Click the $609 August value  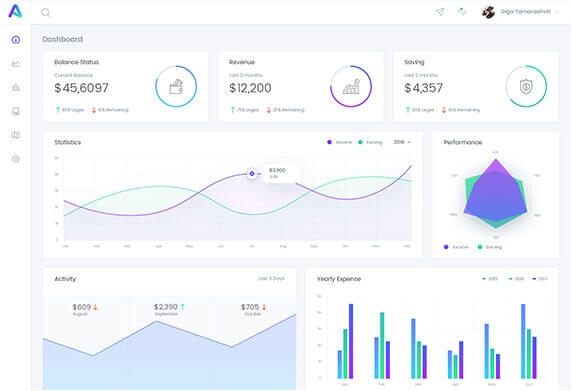82,307
